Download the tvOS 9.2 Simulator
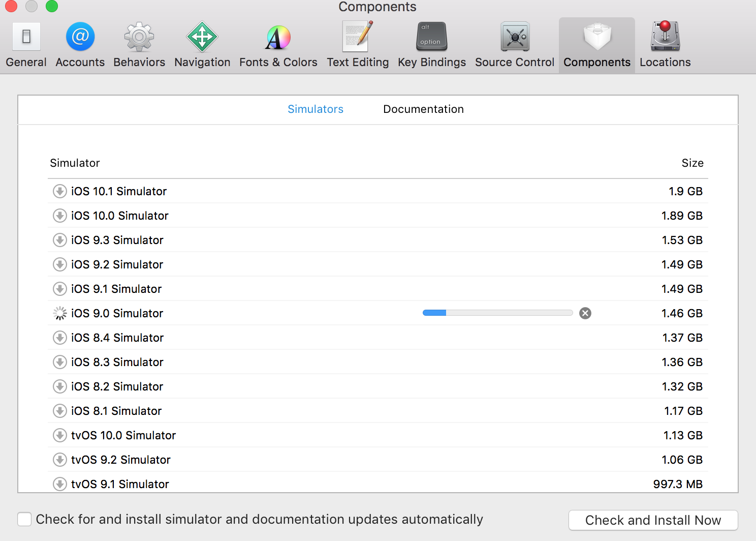756x541 pixels. [60, 460]
